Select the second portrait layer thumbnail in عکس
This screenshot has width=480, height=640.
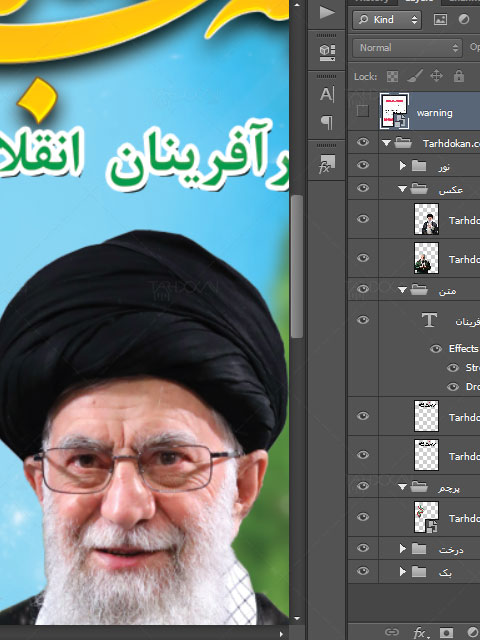426,258
